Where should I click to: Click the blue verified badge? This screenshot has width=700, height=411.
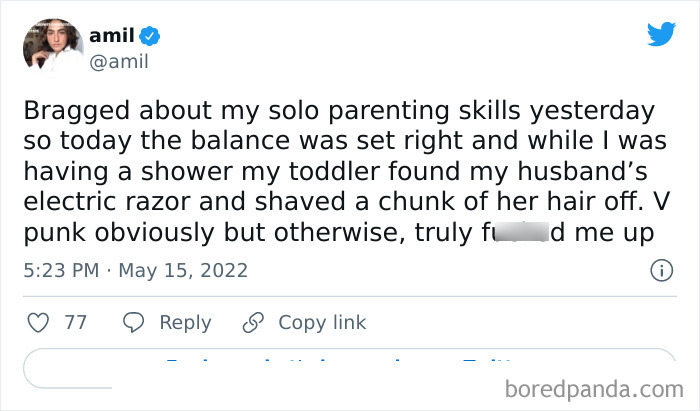(x=150, y=36)
